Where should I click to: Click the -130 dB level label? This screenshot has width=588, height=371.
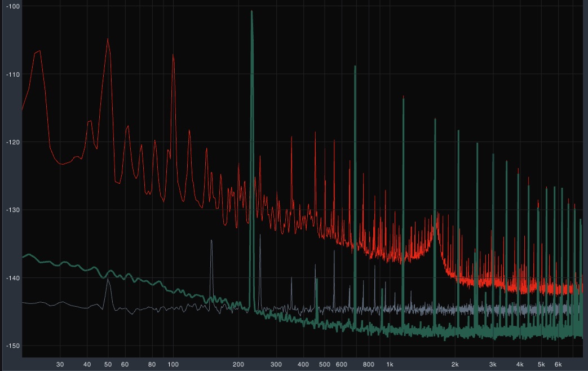click(x=13, y=210)
